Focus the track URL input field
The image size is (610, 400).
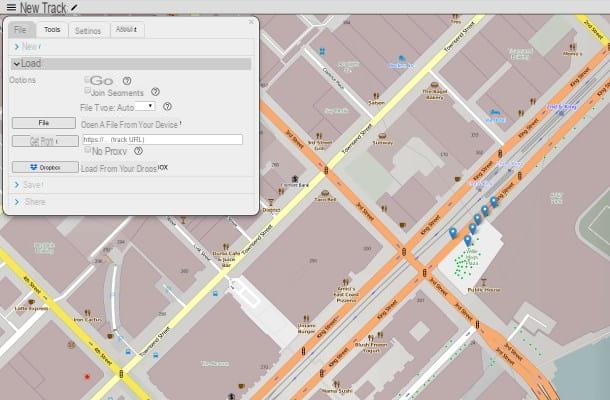pyautogui.click(x=163, y=139)
